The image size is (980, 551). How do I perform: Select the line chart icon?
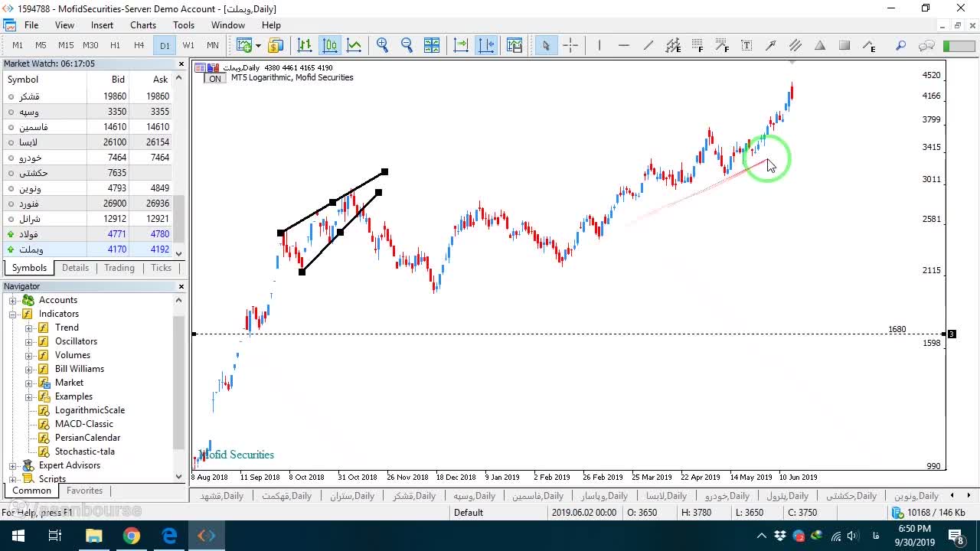354,45
